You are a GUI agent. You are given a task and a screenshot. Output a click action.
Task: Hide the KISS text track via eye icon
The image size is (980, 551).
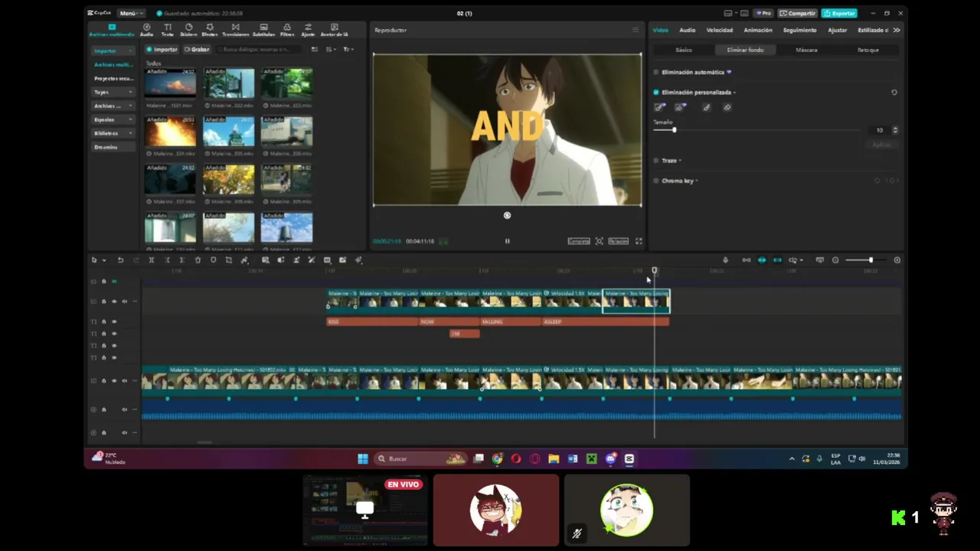tap(114, 321)
